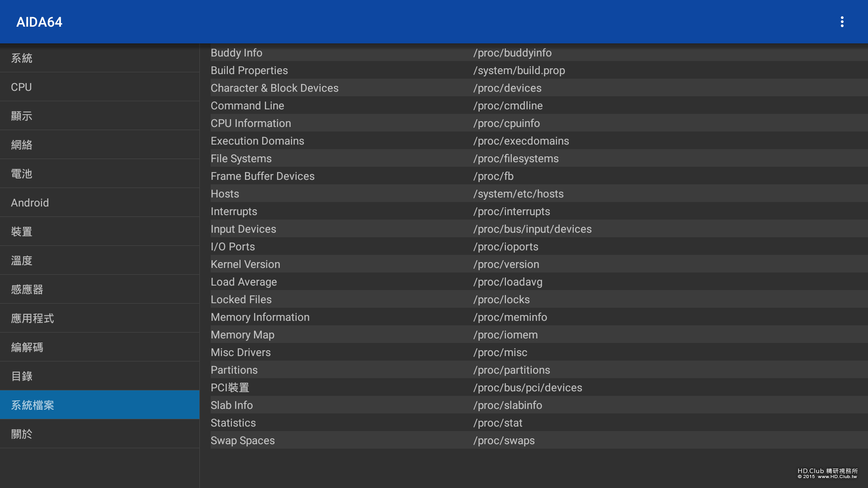This screenshot has width=868, height=488.
Task: Select the Android sidebar item
Action: (99, 202)
